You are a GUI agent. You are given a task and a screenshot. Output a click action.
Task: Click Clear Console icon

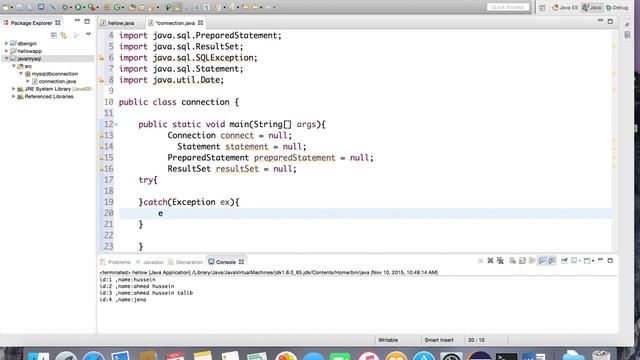pos(512,260)
